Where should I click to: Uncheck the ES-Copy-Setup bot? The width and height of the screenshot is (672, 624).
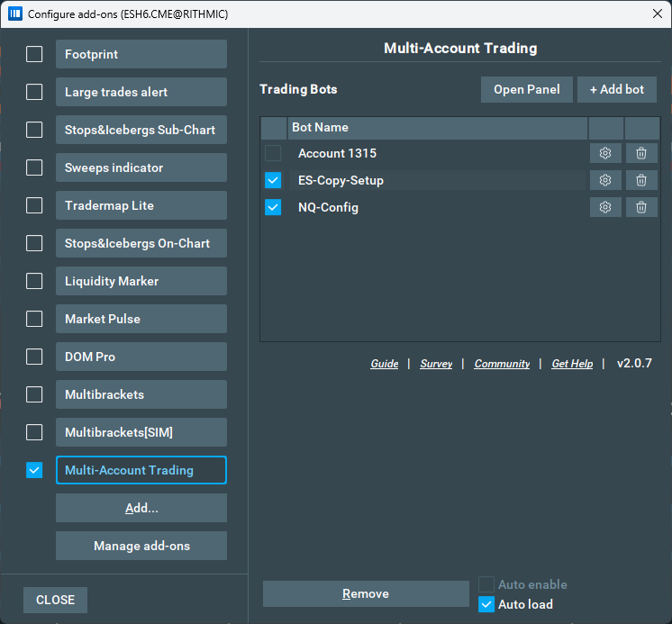273,180
